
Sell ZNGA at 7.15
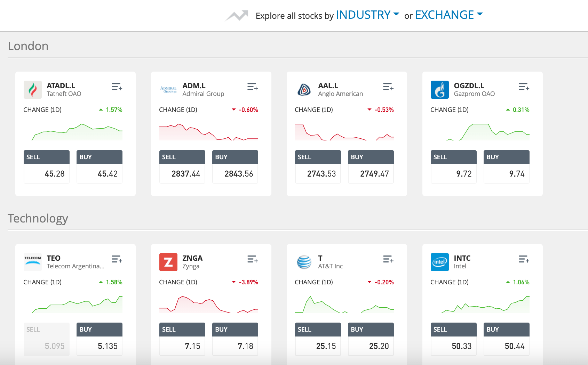[182, 339]
